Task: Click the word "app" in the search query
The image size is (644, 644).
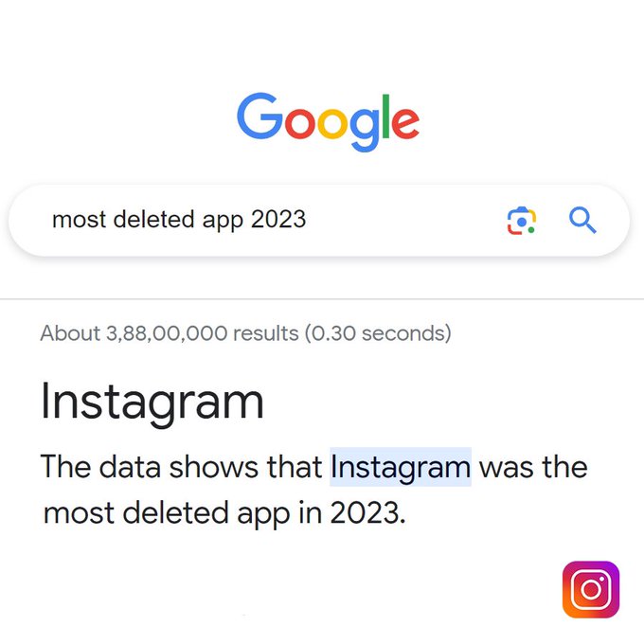Action: (223, 221)
